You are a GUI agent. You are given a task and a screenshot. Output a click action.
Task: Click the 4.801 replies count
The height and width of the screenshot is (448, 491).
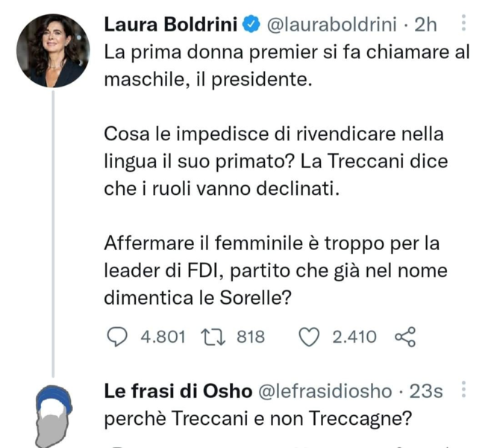[x=163, y=337]
